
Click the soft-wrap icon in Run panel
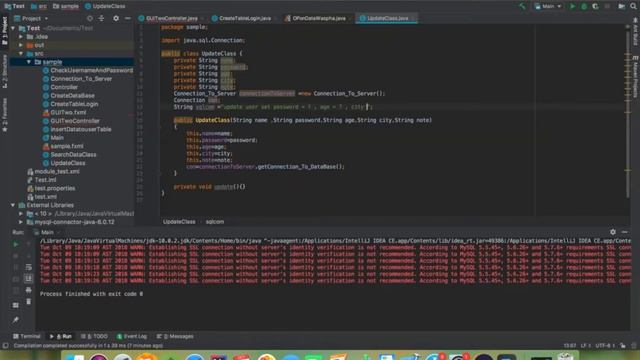click(x=28, y=267)
